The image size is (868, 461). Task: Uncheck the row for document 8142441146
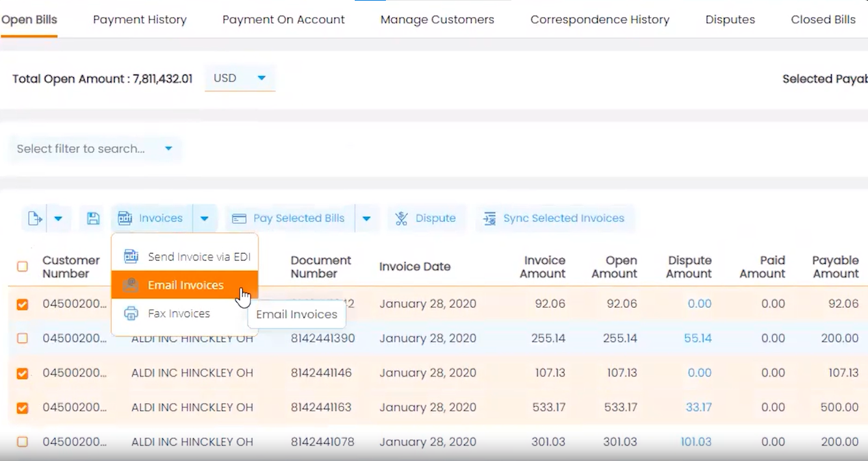22,373
